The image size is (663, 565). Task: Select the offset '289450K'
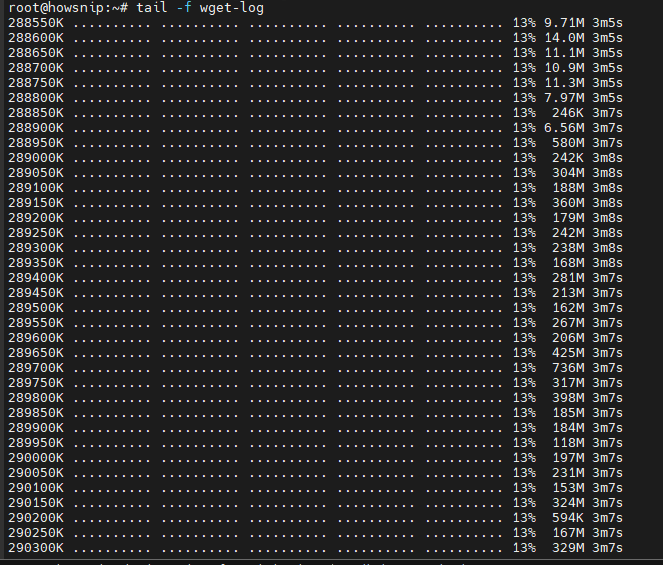(x=36, y=293)
